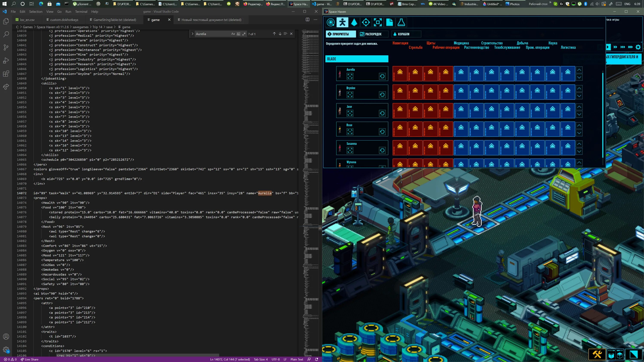Open the research flask icon in Space Haven
644x362 pixels.
click(401, 23)
